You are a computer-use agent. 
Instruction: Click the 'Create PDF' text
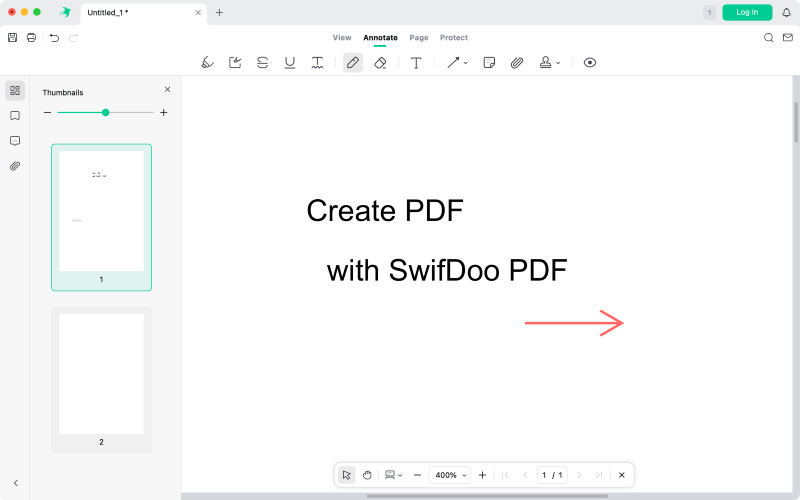(x=385, y=211)
